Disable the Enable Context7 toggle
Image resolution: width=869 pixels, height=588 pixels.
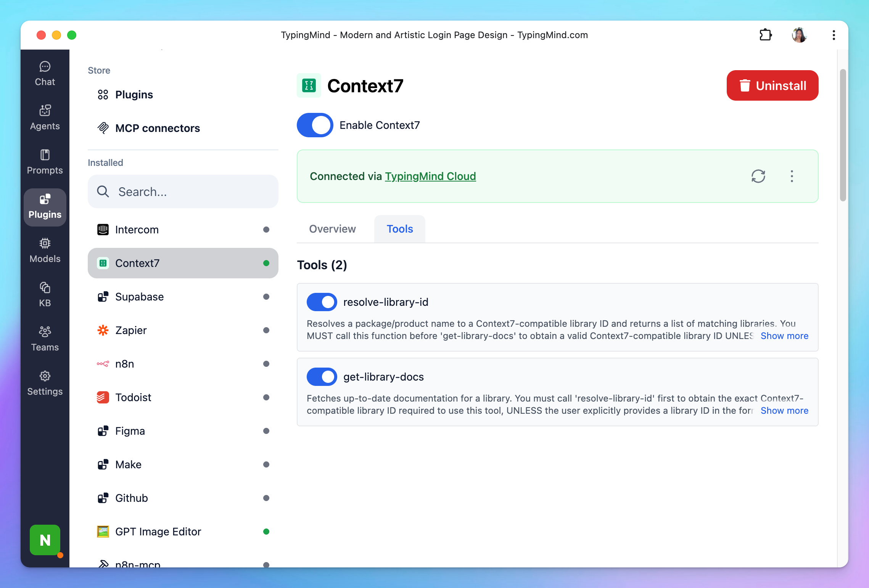tap(315, 125)
